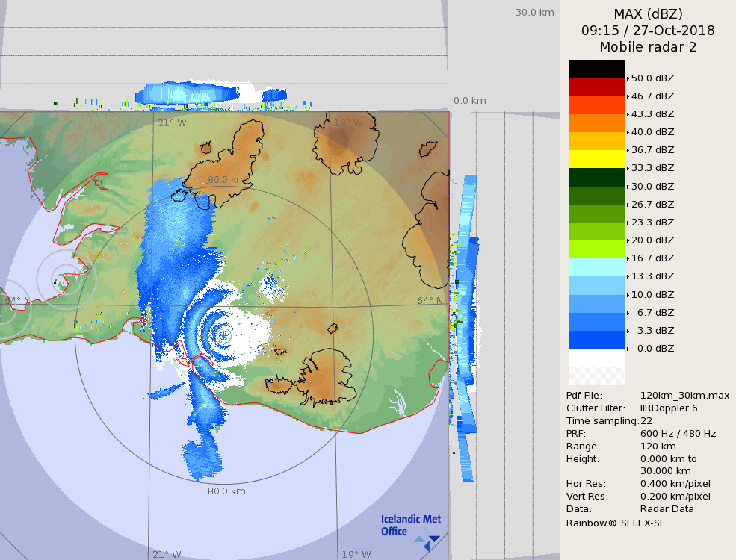Select the orange 40.0 dBZ color swatch
This screenshot has width=736, height=560.
tap(596, 123)
